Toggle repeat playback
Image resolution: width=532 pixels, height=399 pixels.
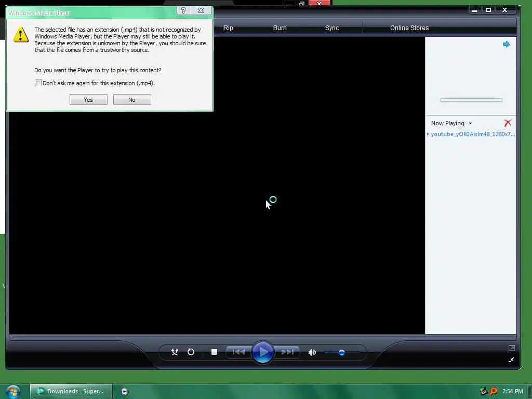(191, 352)
